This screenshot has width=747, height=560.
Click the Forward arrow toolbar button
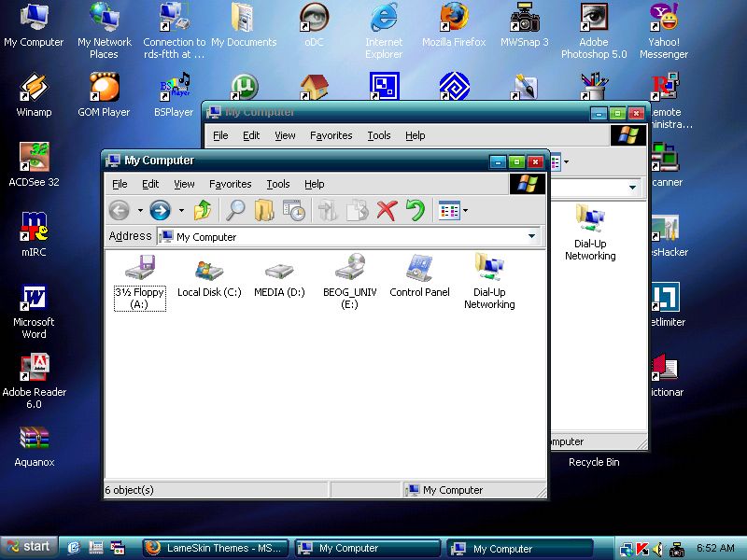tap(160, 210)
